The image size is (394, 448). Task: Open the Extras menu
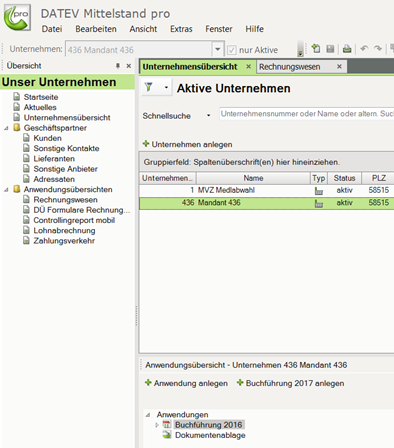(x=181, y=29)
